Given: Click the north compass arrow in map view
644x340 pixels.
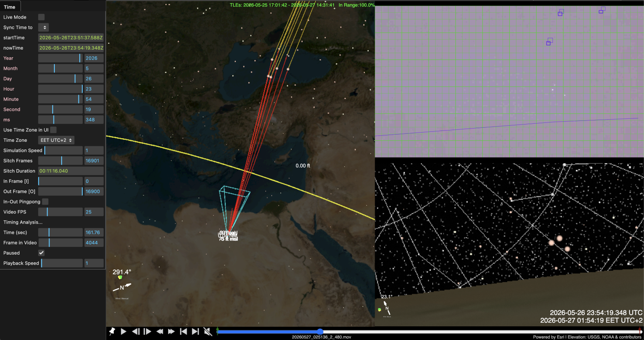Looking at the screenshot, I should [122, 287].
